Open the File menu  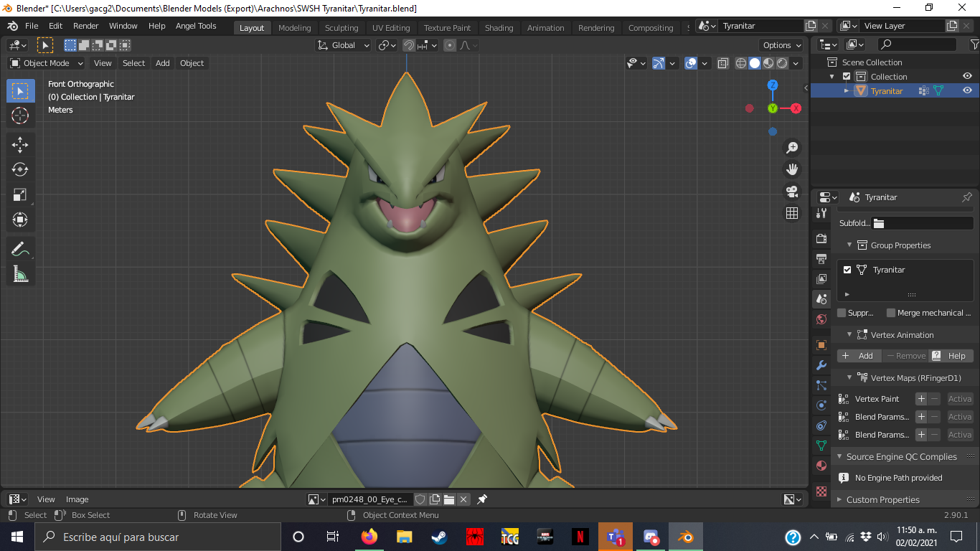tap(32, 26)
